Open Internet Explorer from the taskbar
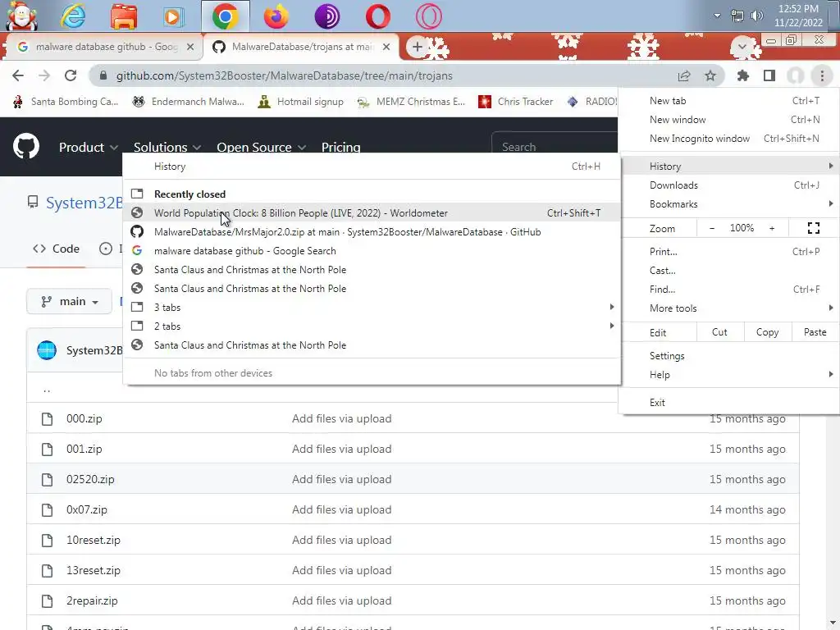The height and width of the screenshot is (630, 840). pyautogui.click(x=73, y=16)
